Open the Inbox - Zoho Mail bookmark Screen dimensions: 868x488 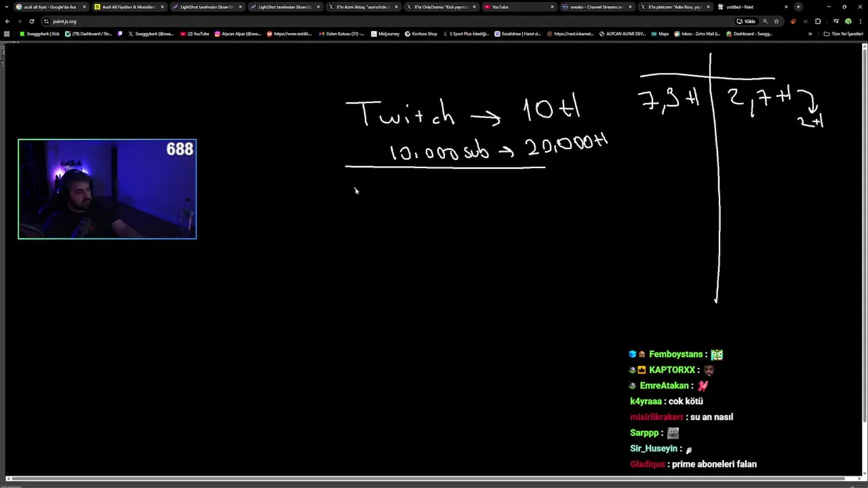pos(697,34)
